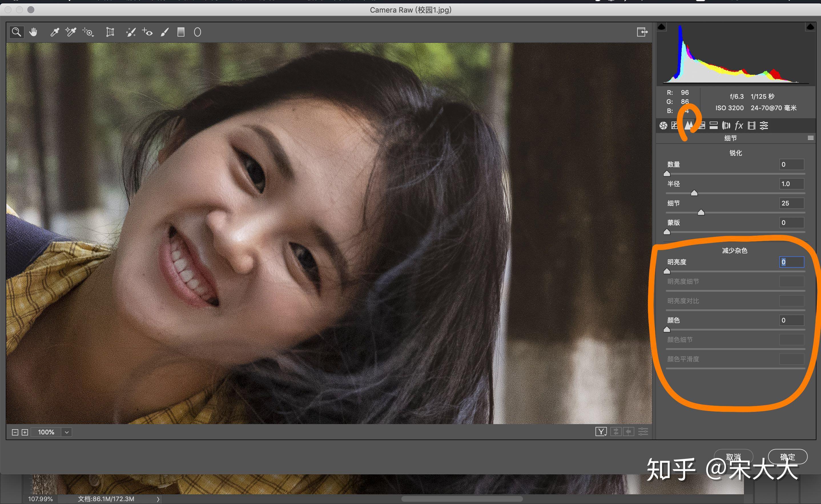This screenshot has height=504, width=821.
Task: Select the Hand tool
Action: 33,32
